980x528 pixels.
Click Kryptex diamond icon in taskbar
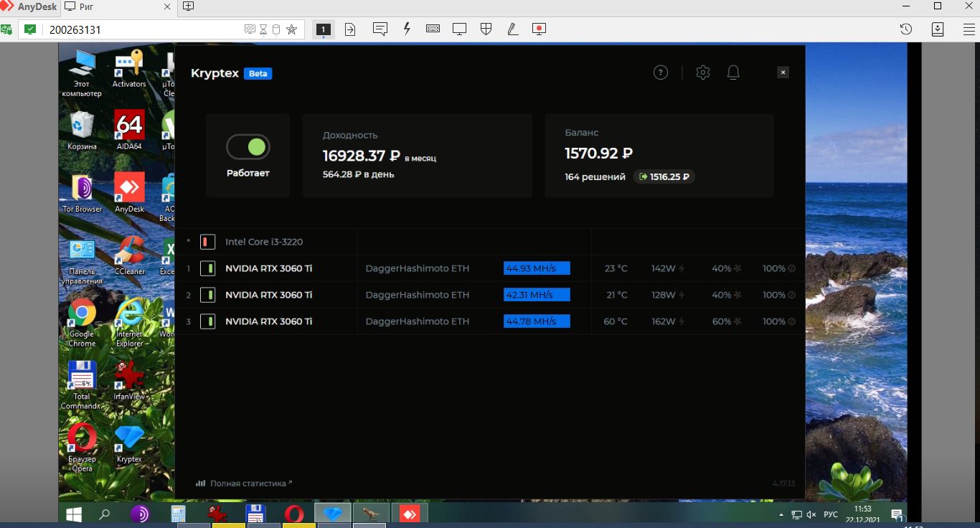point(333,514)
